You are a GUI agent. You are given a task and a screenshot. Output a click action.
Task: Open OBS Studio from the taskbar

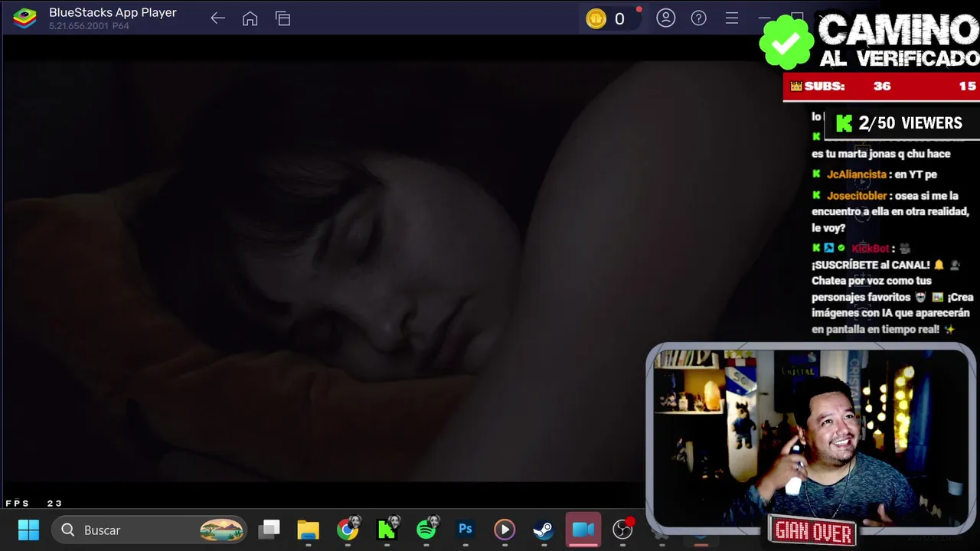pos(623,529)
